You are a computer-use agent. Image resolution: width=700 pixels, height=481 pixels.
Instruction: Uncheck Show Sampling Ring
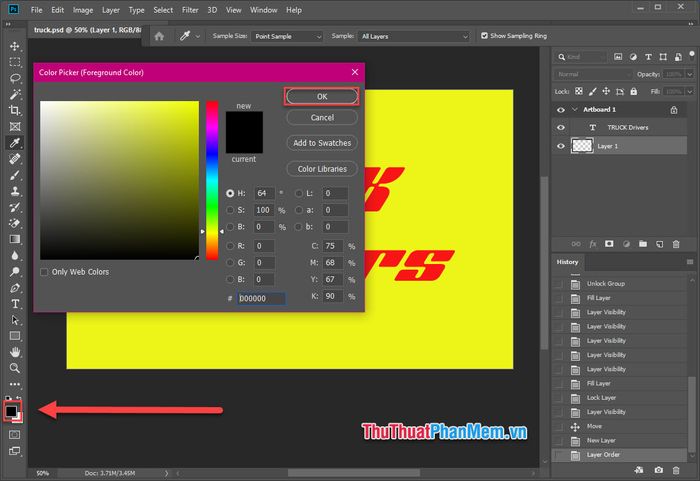click(x=485, y=36)
